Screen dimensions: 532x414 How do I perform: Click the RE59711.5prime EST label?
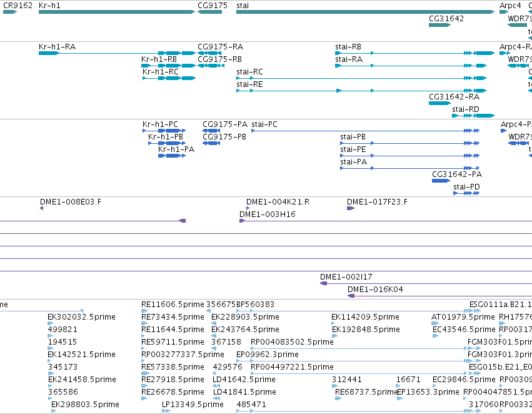(x=173, y=342)
